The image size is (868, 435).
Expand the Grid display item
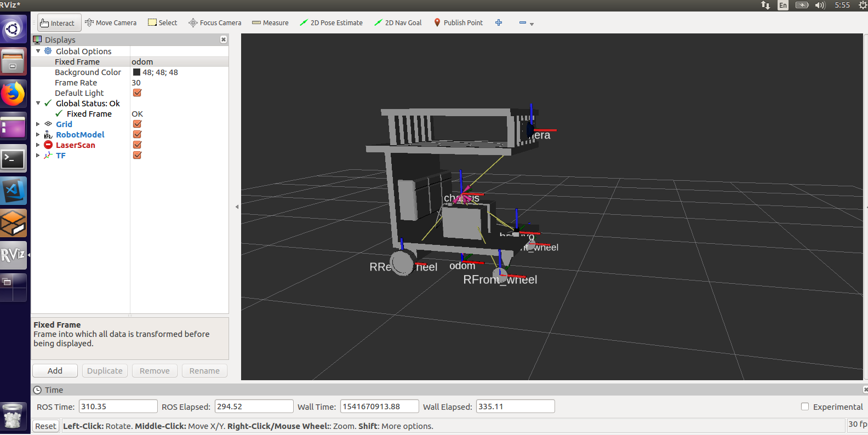tap(38, 124)
